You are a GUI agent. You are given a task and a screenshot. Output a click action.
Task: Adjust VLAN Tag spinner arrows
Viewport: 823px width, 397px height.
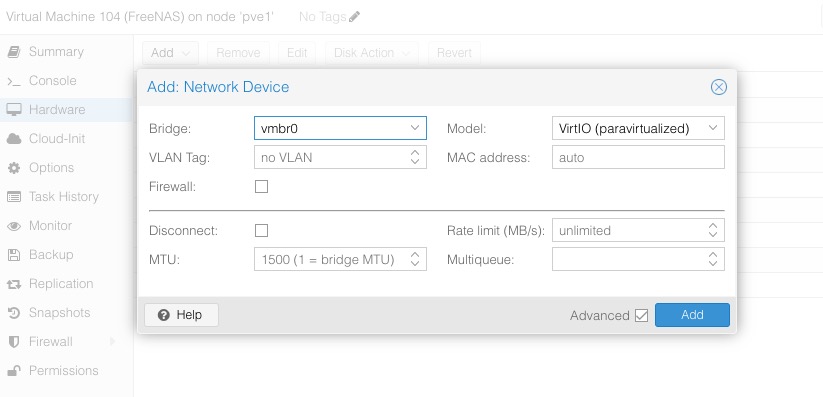[x=415, y=157]
